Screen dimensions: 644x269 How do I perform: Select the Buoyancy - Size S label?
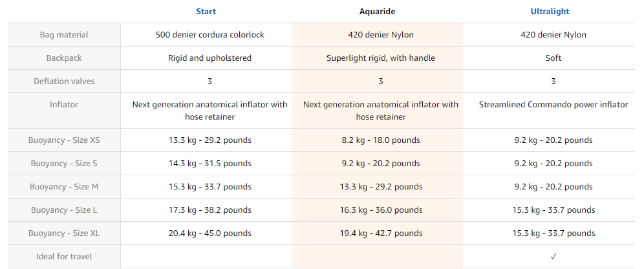click(64, 164)
